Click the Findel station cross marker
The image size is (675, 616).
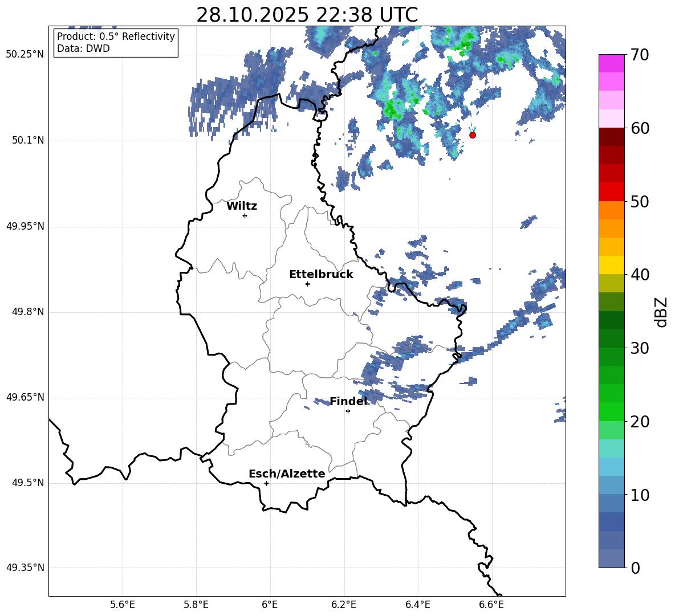point(348,411)
